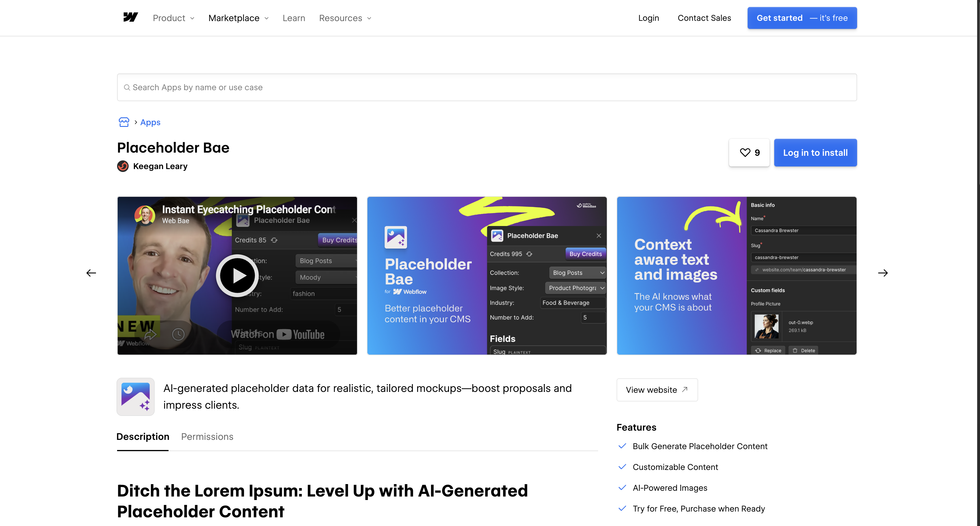Click Keegan Leary's avatar icon
Image resolution: width=980 pixels, height=526 pixels.
123,166
